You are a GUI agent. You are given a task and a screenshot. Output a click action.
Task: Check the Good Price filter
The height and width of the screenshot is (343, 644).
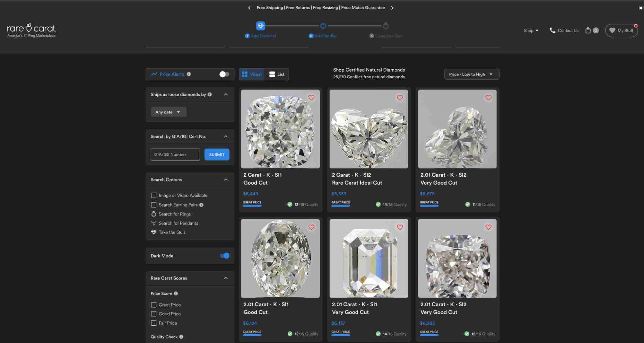(x=154, y=314)
